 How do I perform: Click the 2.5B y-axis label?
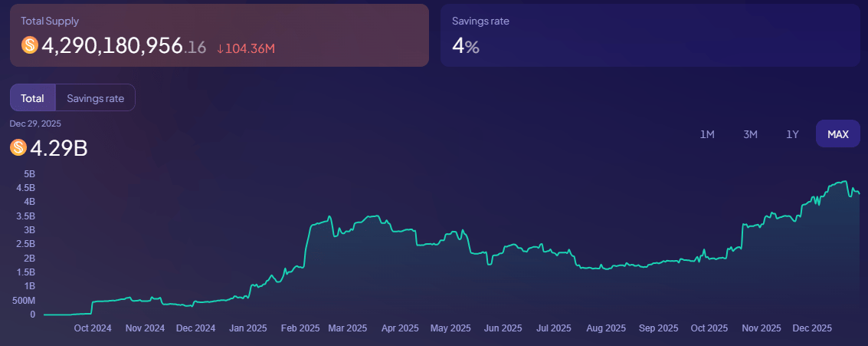tap(25, 244)
